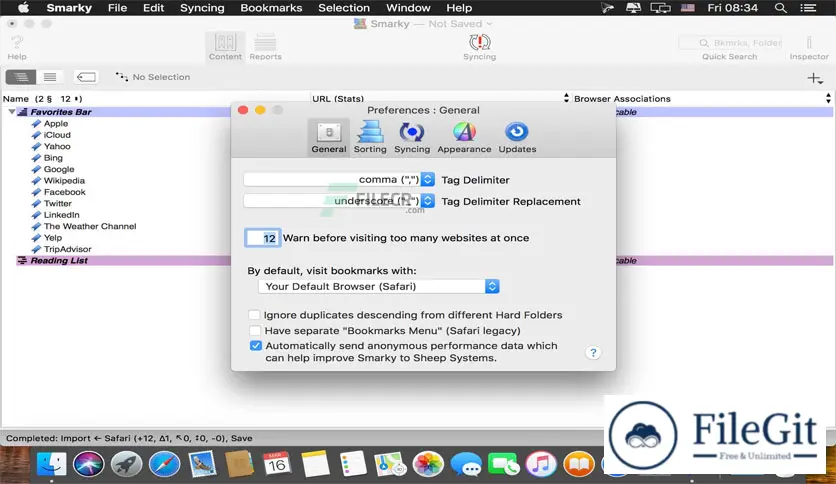Open Safari from the dock
836x484 pixels.
click(x=164, y=464)
